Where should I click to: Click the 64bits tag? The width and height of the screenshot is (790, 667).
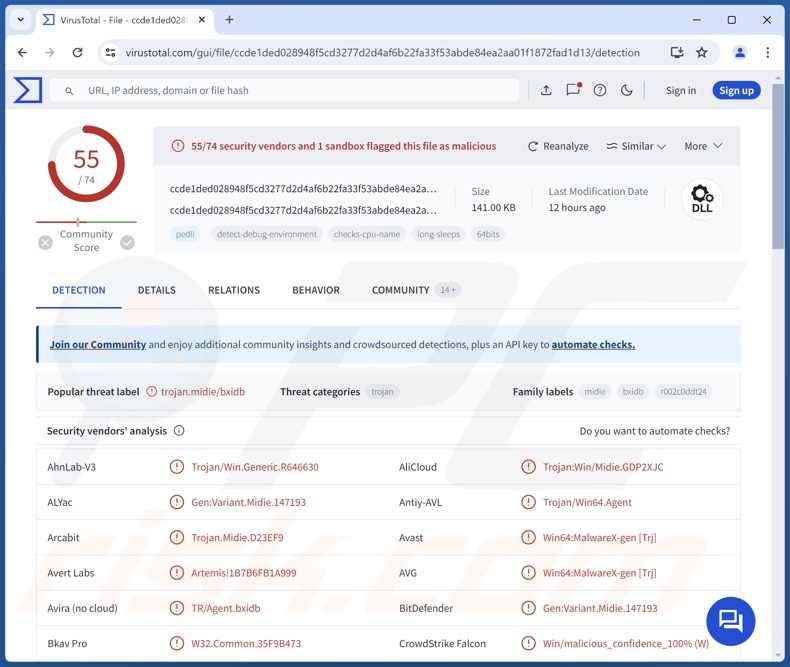pyautogui.click(x=488, y=234)
